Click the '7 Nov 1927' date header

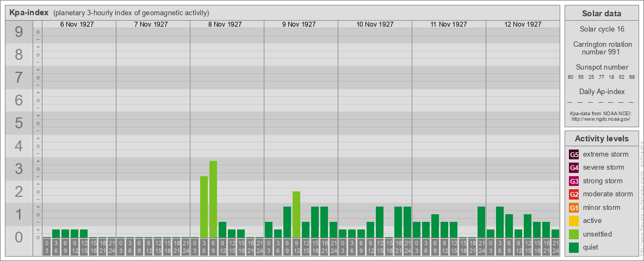[151, 24]
